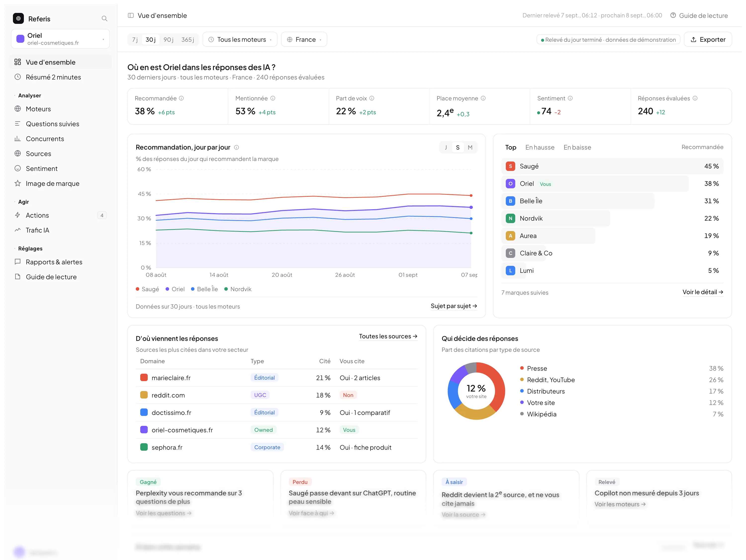Select the 365 j period
The height and width of the screenshot is (560, 746).
(x=187, y=40)
